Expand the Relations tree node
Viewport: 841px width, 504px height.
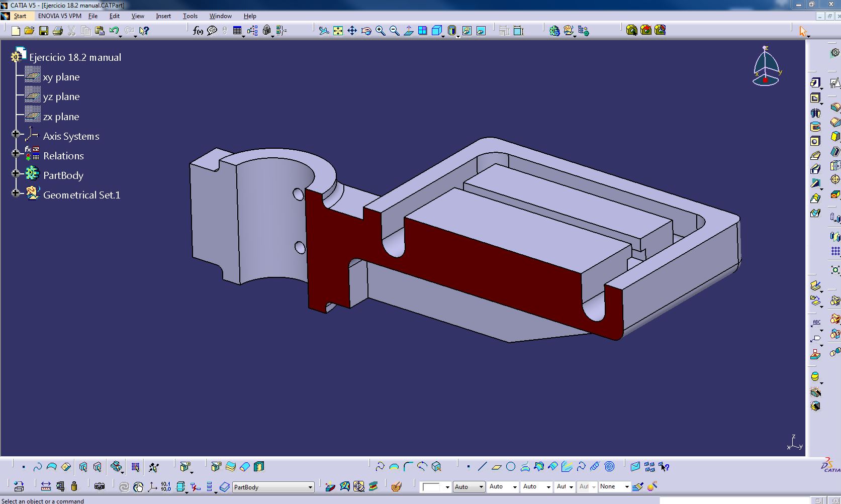click(16, 154)
